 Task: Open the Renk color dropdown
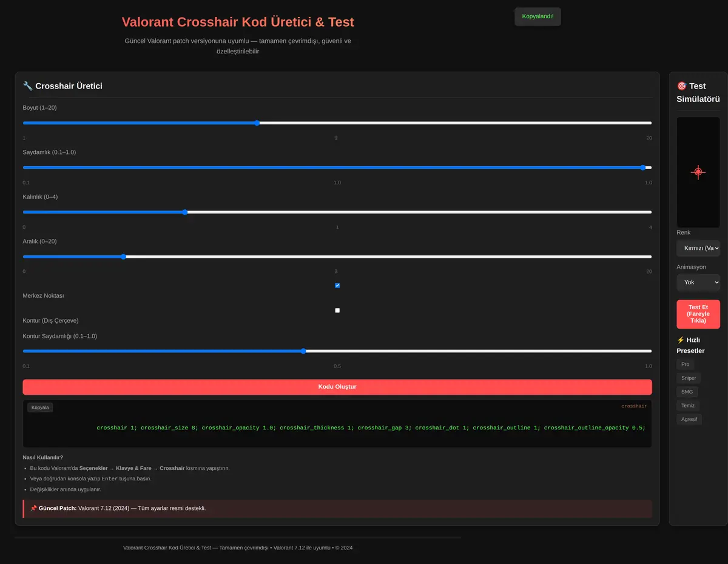698,248
